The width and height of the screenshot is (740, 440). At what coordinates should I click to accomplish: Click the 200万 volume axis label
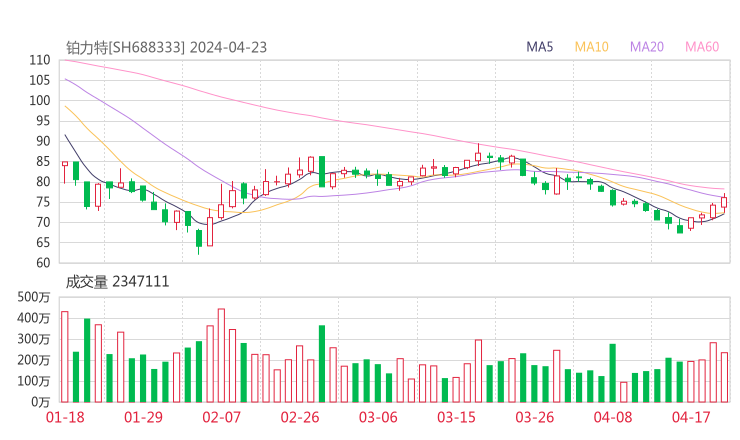click(x=34, y=361)
